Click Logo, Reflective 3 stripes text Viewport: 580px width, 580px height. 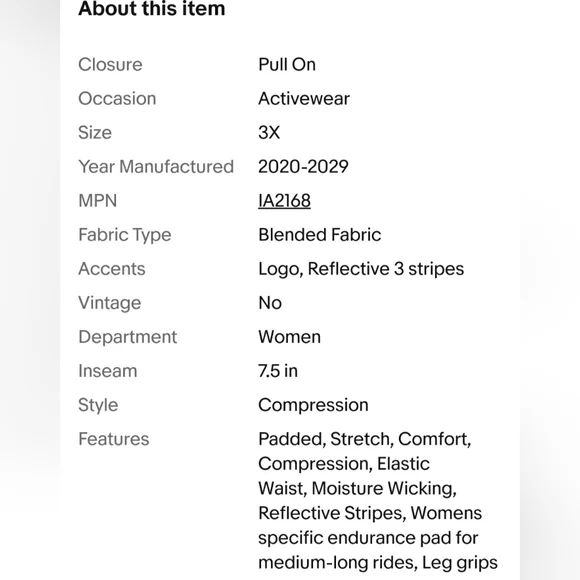coord(361,269)
